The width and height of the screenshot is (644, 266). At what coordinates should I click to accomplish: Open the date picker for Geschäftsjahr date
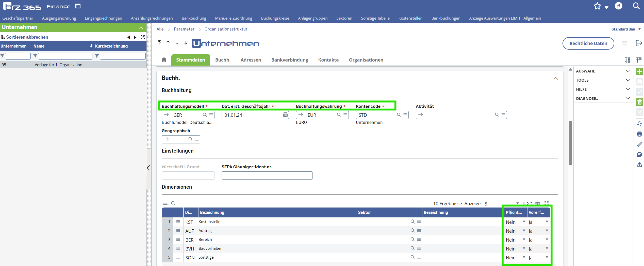pos(285,115)
